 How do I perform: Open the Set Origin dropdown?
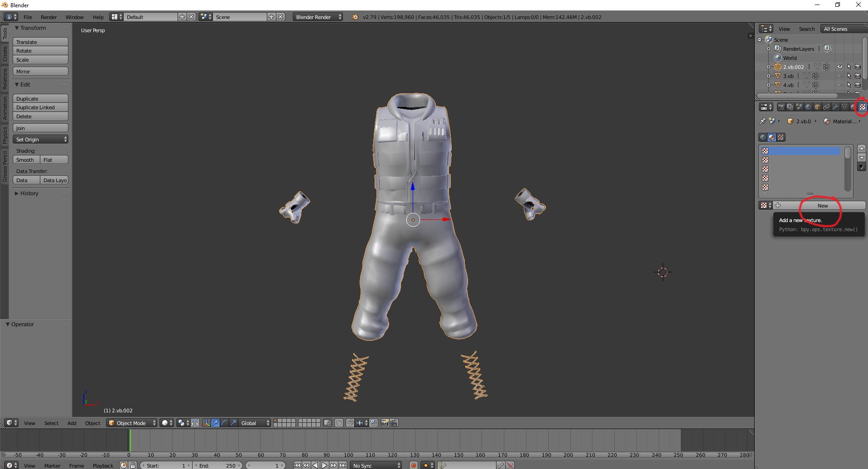(x=40, y=140)
